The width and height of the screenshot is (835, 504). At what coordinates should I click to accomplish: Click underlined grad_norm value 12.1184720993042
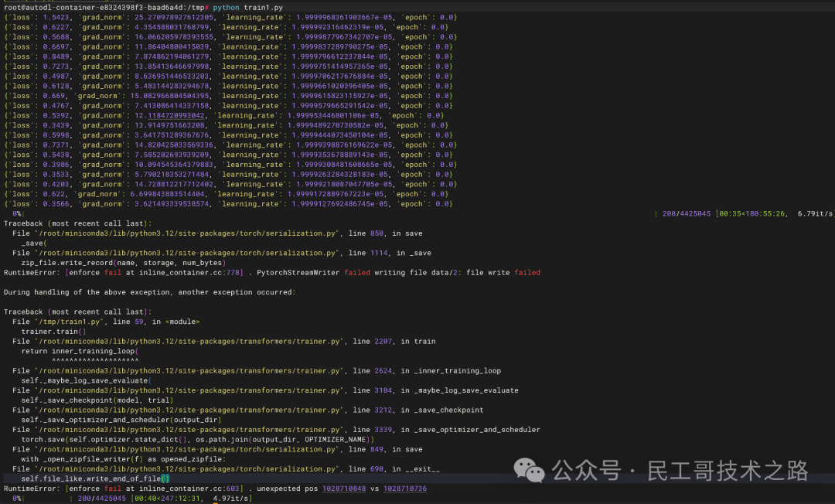[x=169, y=115]
